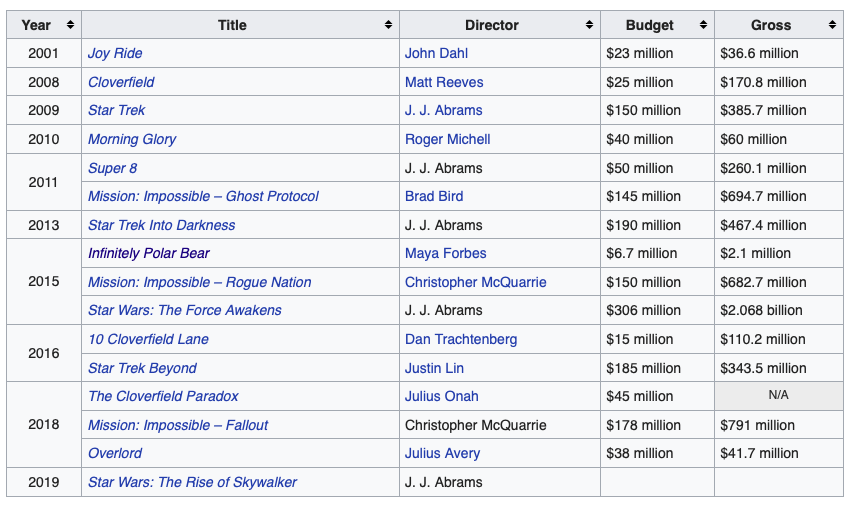Open Star Trek Into Darkness link

[162, 225]
